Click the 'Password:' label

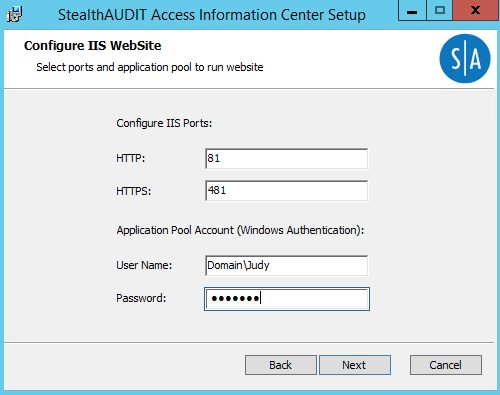[x=141, y=298]
